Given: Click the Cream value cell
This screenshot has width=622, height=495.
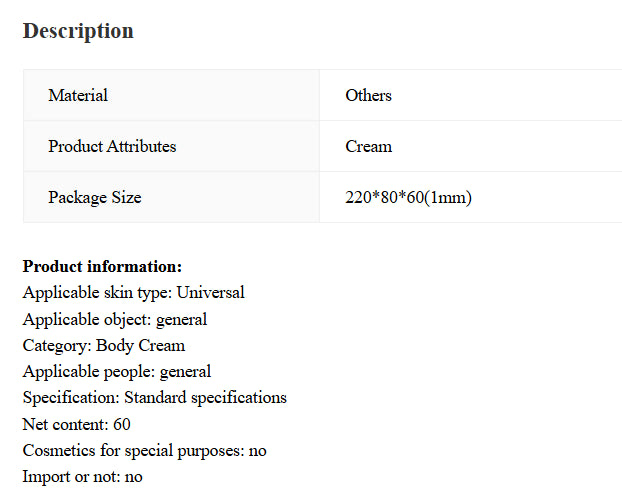Looking at the screenshot, I should coord(368,147).
